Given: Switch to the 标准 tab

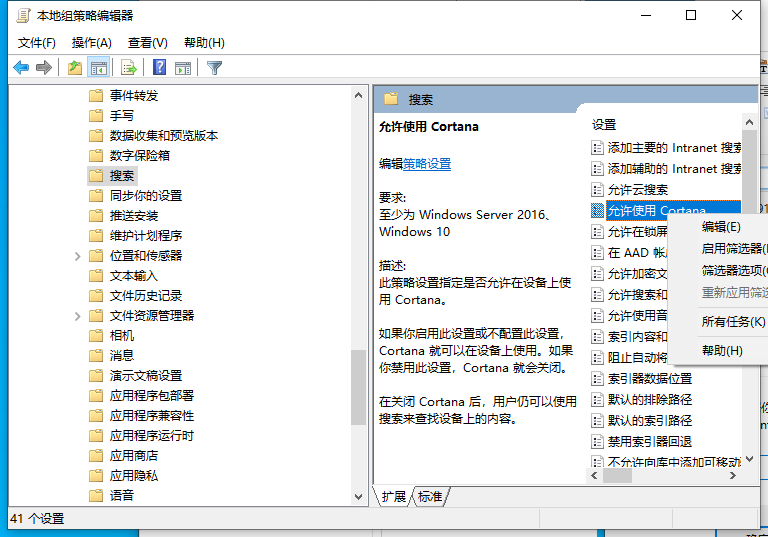Looking at the screenshot, I should click(x=431, y=497).
